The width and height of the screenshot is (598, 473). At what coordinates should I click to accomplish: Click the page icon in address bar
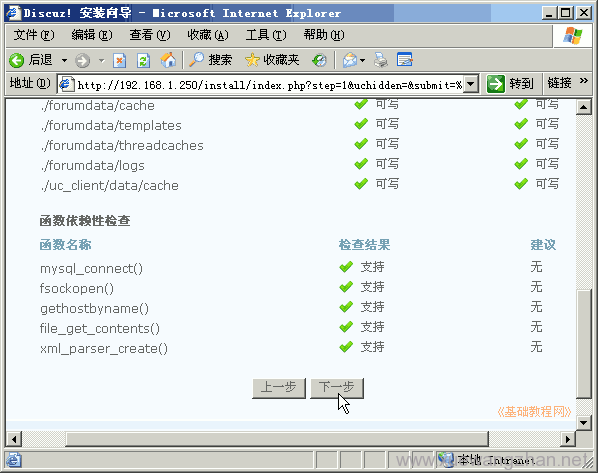[x=66, y=84]
